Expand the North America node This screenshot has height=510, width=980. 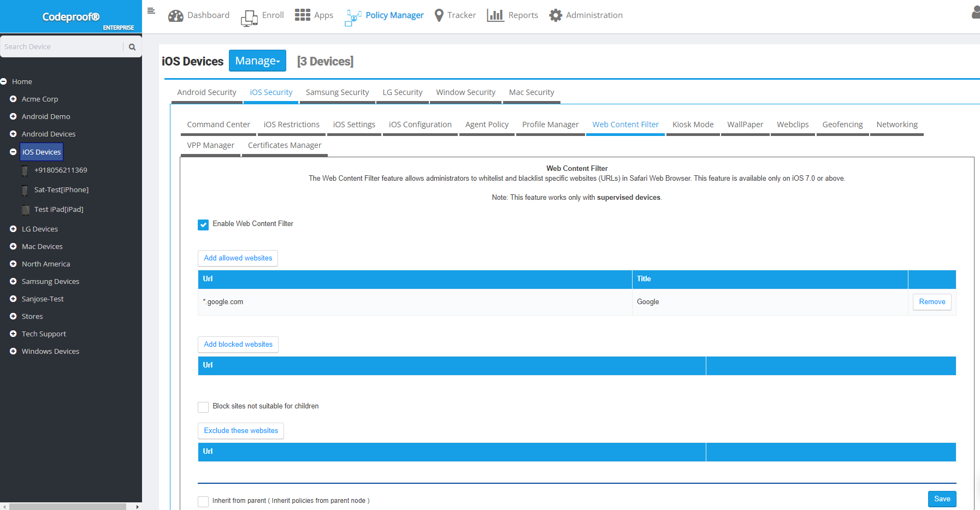[13, 264]
